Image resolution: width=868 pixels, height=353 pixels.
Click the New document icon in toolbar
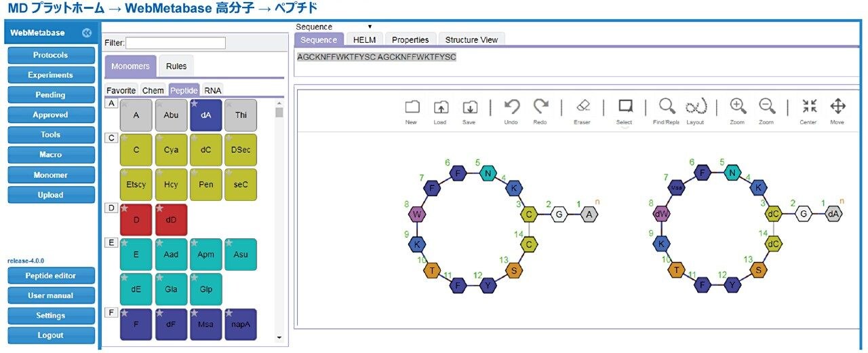(x=411, y=107)
